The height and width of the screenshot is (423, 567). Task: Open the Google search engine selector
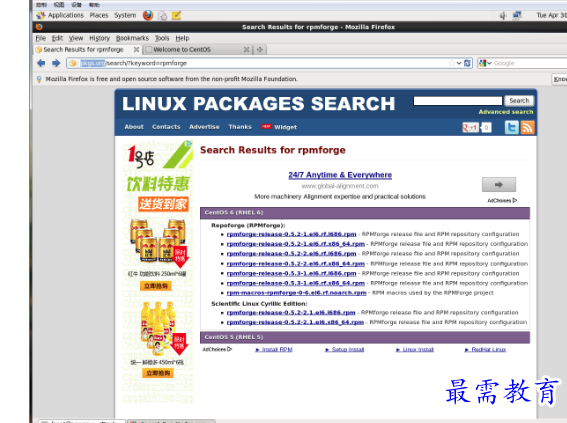485,63
